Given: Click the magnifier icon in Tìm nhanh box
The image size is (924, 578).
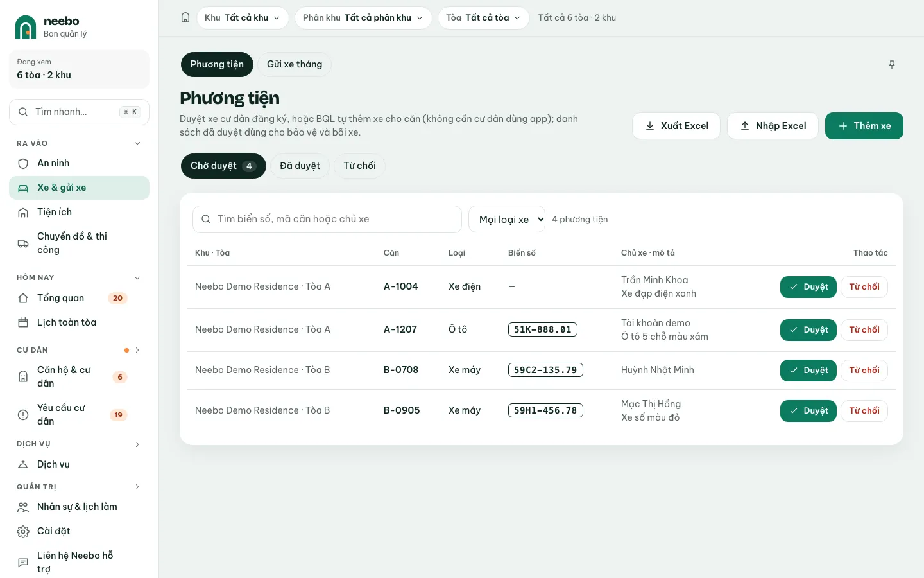Looking at the screenshot, I should 23,112.
